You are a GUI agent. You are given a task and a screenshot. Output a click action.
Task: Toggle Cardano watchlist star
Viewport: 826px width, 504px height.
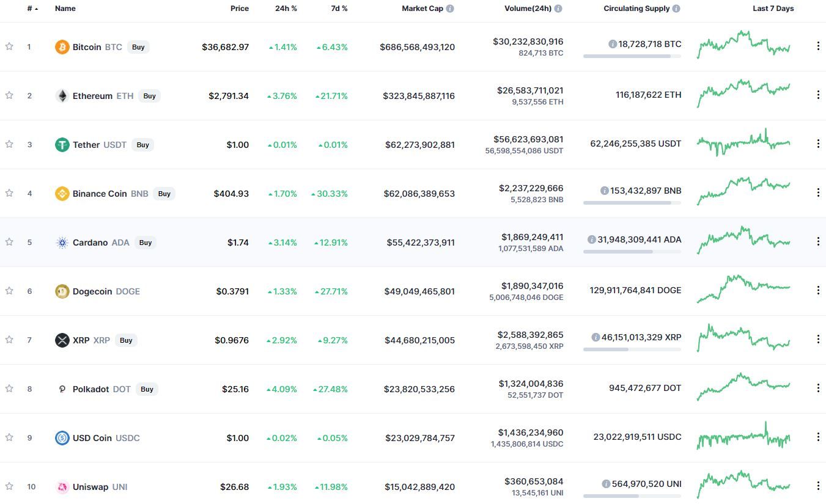click(x=9, y=242)
